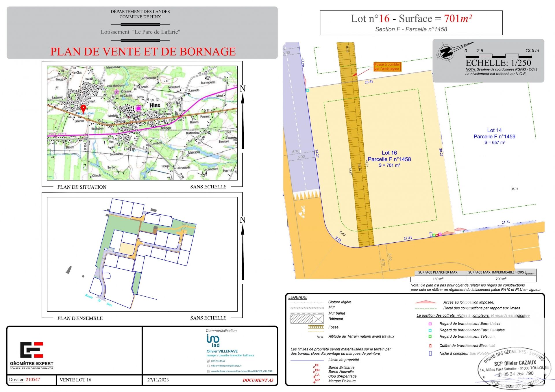The width and height of the screenshot is (555, 392).
Task: Select the Lot 14 Parcelle F n°1459 label
Action: coord(494,136)
